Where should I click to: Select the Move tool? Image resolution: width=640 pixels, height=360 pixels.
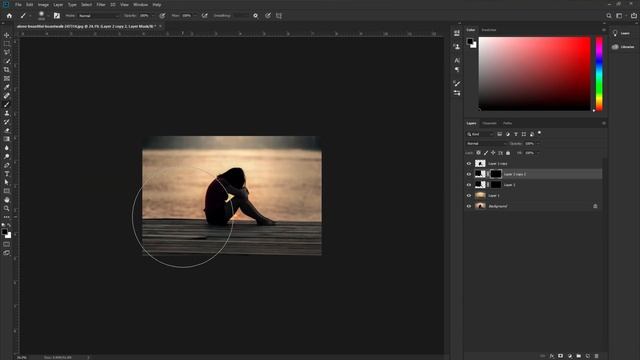pyautogui.click(x=7, y=35)
